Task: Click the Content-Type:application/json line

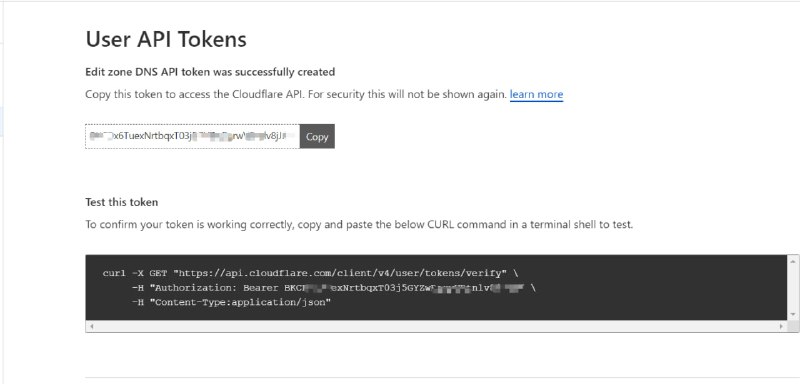Action: [231, 302]
